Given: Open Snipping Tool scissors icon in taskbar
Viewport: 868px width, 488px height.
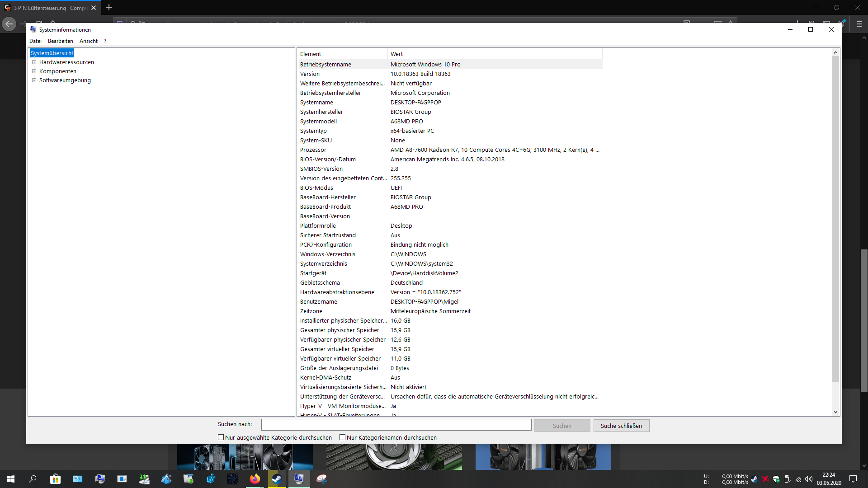Looking at the screenshot, I should coord(321,479).
